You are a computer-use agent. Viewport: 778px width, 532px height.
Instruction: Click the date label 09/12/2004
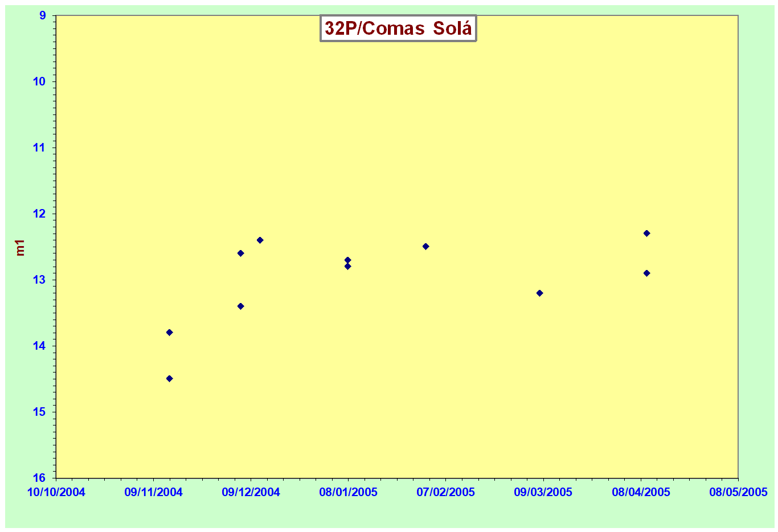(x=251, y=492)
